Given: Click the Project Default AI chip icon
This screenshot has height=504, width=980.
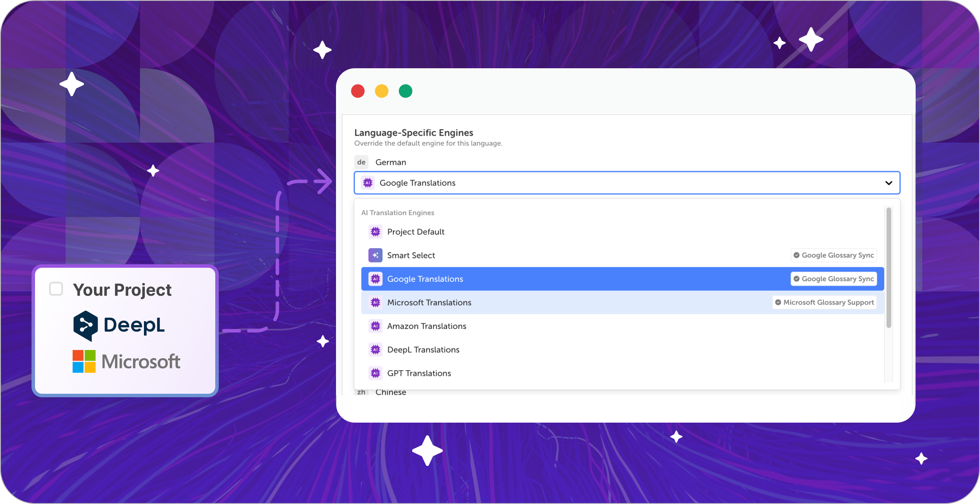Looking at the screenshot, I should pyautogui.click(x=375, y=232).
